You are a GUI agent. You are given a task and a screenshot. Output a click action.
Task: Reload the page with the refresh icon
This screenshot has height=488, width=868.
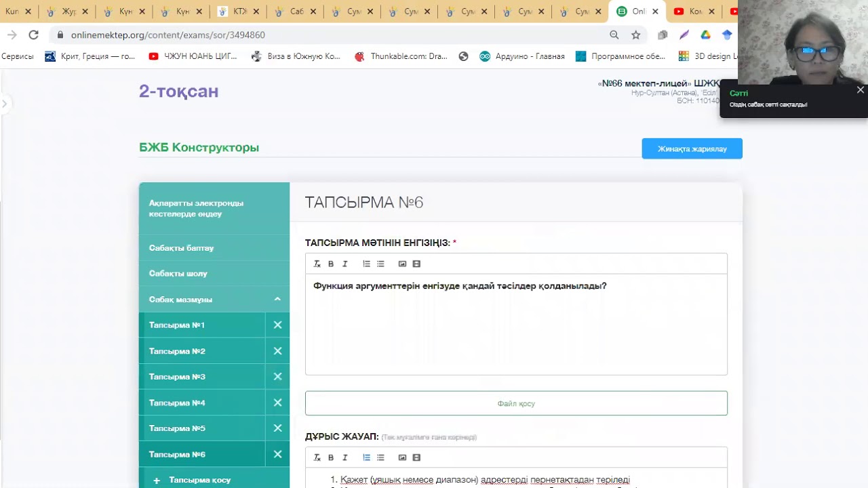[33, 35]
